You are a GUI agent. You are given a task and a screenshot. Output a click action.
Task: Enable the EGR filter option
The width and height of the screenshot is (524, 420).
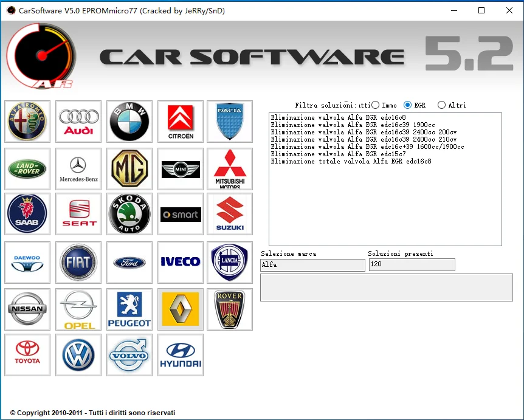pos(408,105)
